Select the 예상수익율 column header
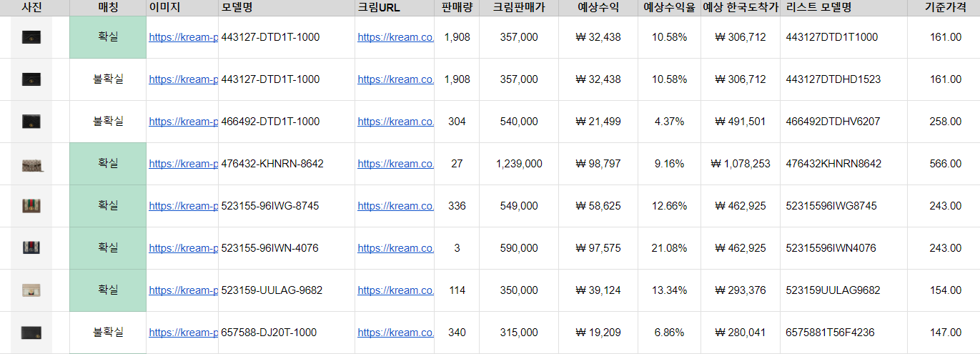The height and width of the screenshot is (354, 980). coord(669,8)
